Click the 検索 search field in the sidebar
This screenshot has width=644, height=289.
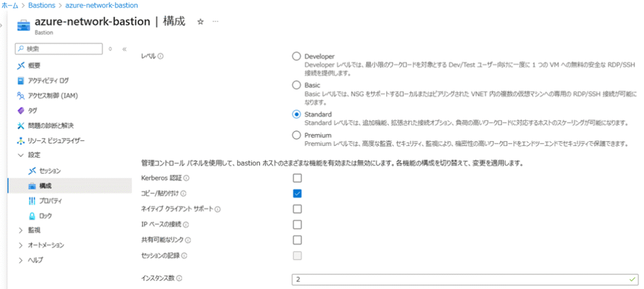coord(58,49)
